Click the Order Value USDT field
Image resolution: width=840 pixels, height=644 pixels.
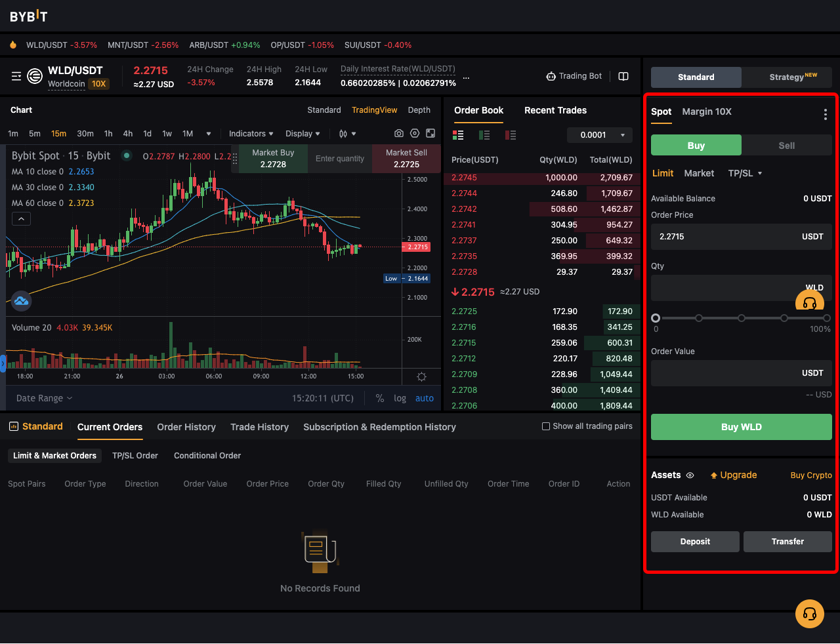(x=742, y=373)
